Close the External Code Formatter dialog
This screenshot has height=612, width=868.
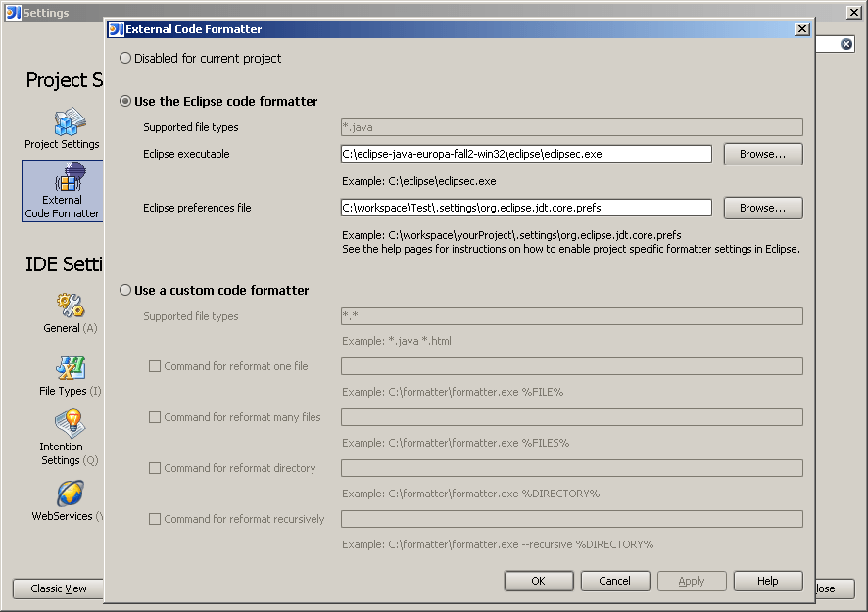[801, 29]
